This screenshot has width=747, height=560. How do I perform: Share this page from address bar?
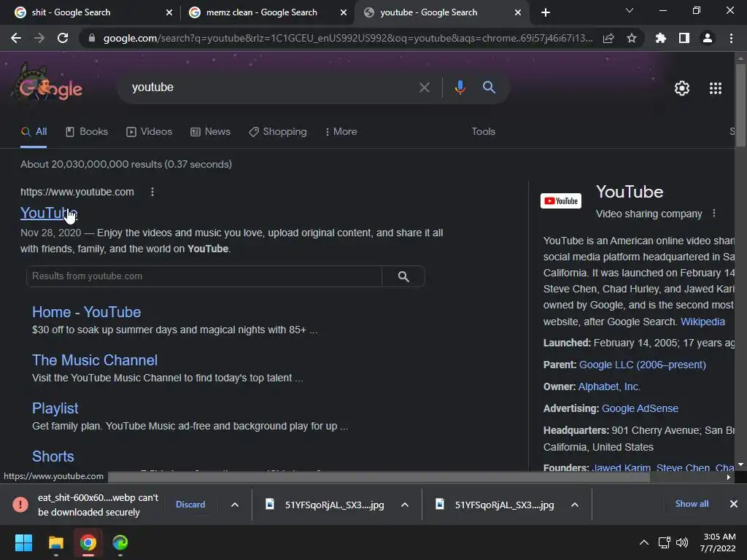pyautogui.click(x=608, y=38)
